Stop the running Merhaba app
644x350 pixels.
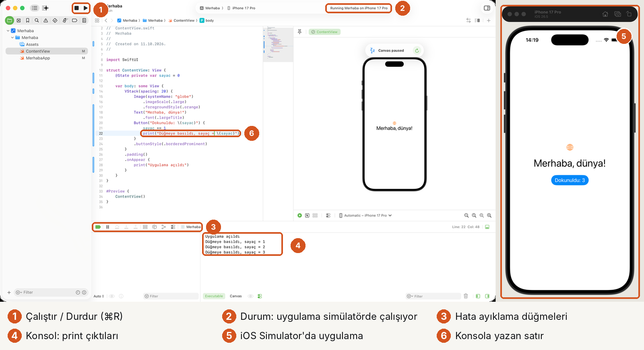click(76, 8)
